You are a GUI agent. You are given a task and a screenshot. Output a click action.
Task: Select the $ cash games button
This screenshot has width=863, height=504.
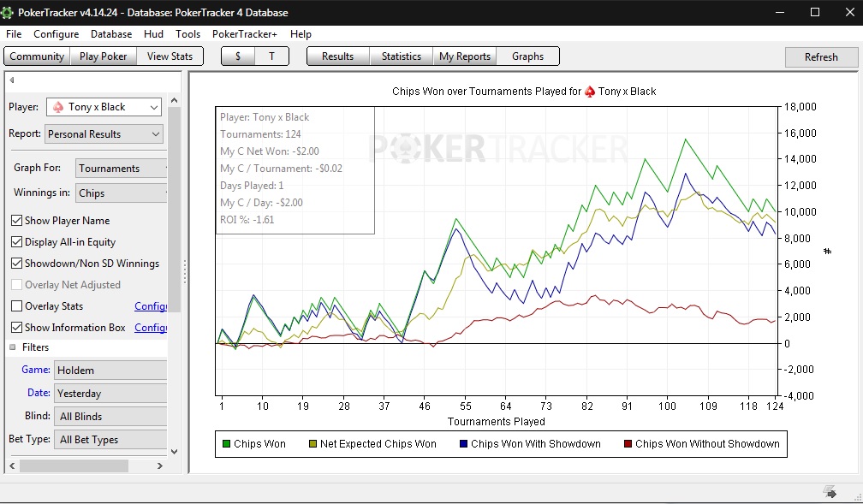click(x=238, y=56)
